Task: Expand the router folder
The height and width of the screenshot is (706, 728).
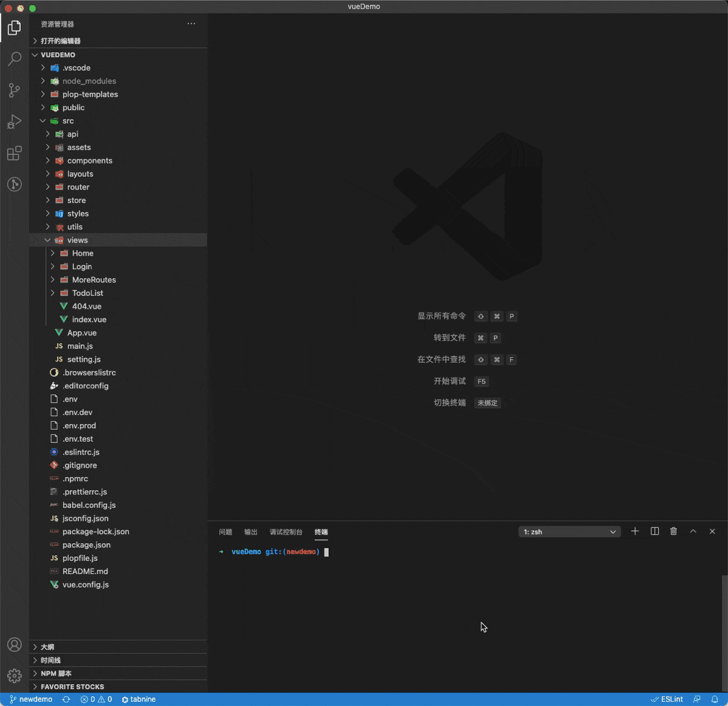Action: (118, 187)
